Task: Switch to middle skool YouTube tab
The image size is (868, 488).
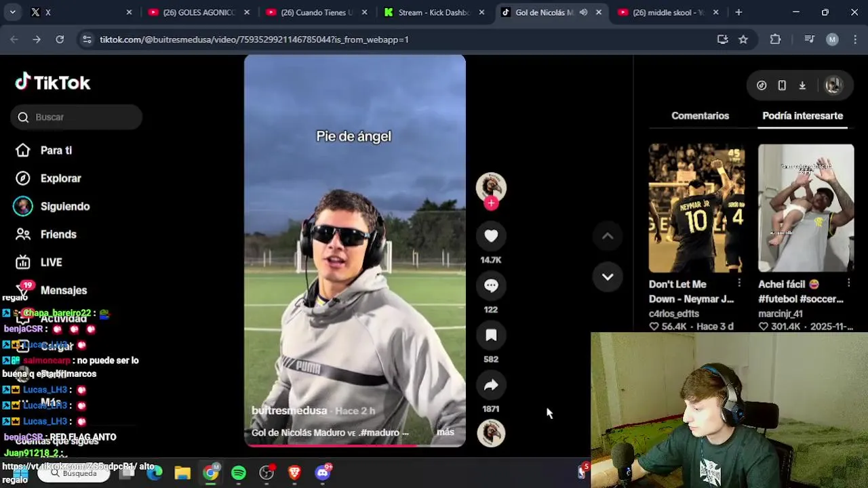Action: [x=669, y=12]
